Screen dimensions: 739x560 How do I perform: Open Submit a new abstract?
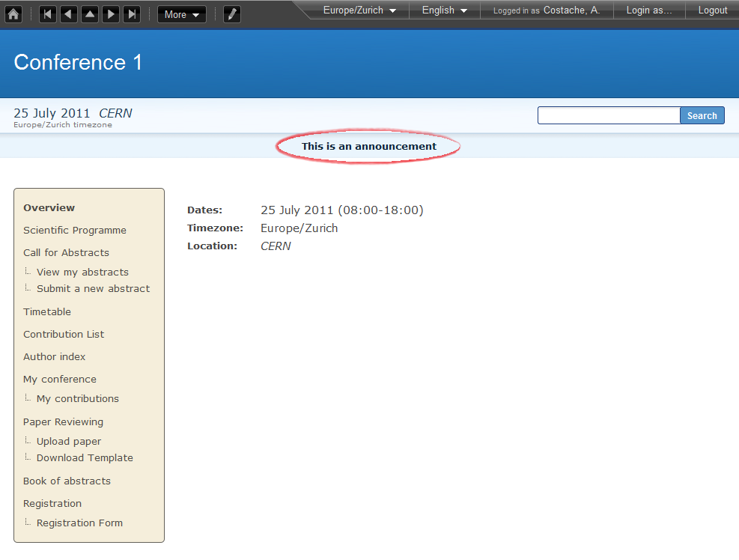pos(93,288)
